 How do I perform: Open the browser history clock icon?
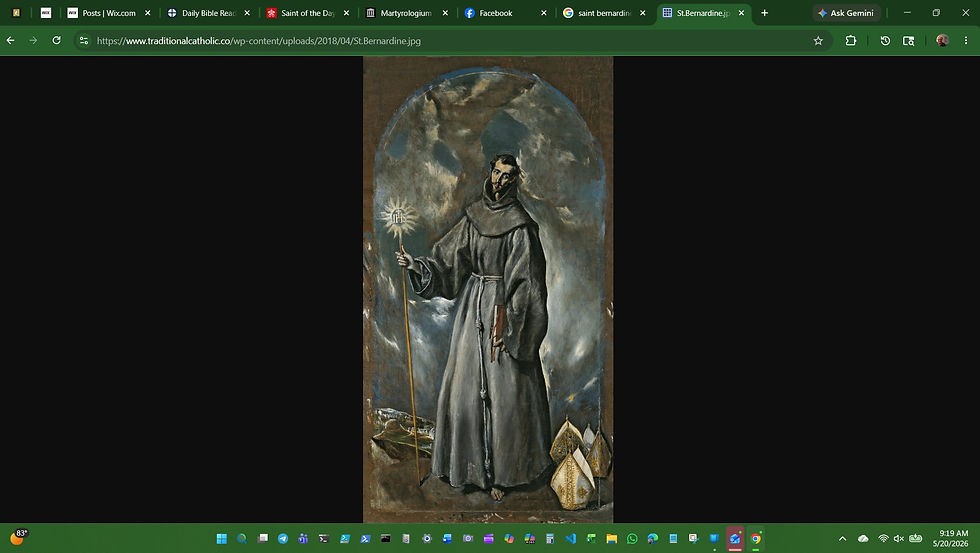pos(885,41)
